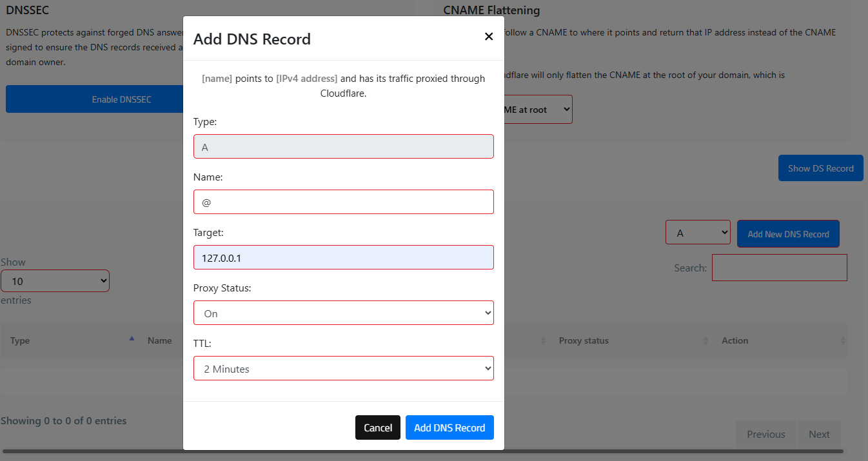
Task: Click the Name input field
Action: click(343, 202)
